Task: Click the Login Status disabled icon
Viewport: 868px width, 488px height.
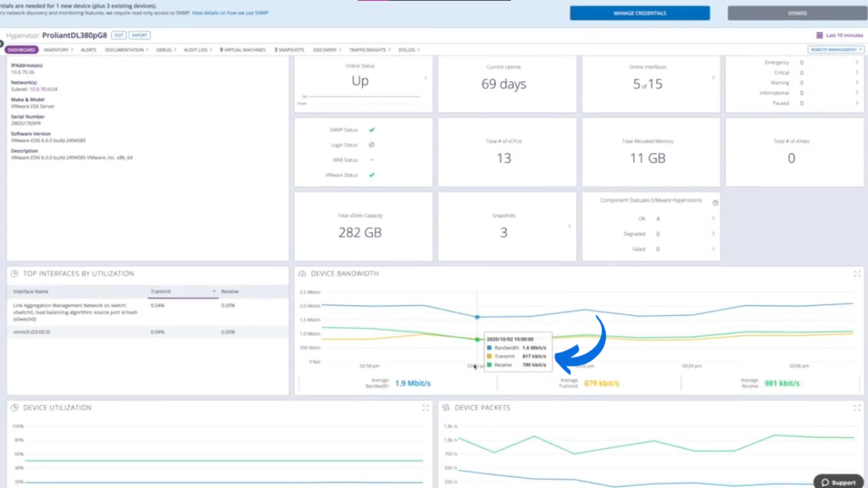Action: coord(371,145)
